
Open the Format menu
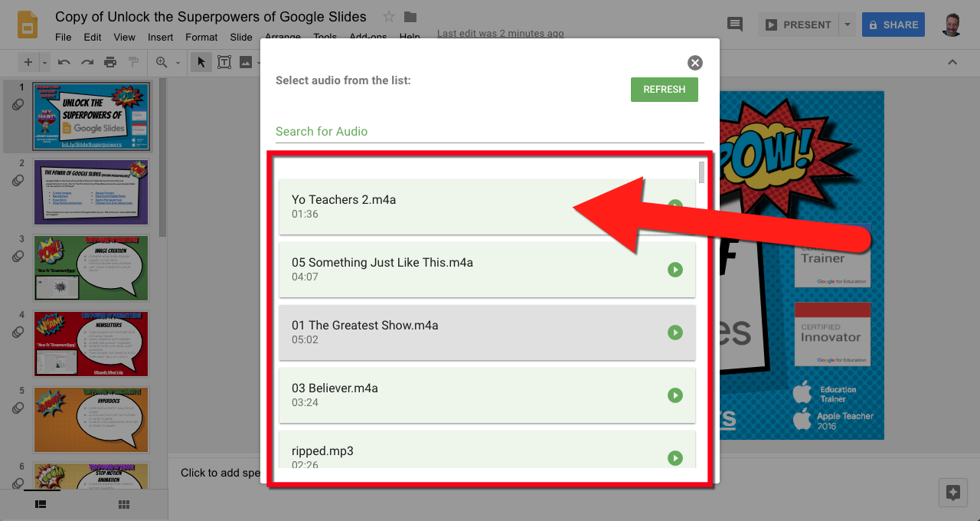(201, 37)
